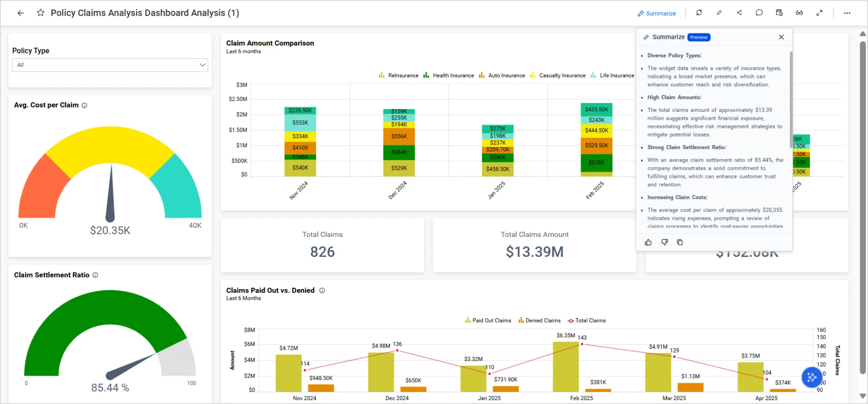This screenshot has height=404, width=868.
Task: Like the summary with thumbs up icon
Action: (648, 242)
